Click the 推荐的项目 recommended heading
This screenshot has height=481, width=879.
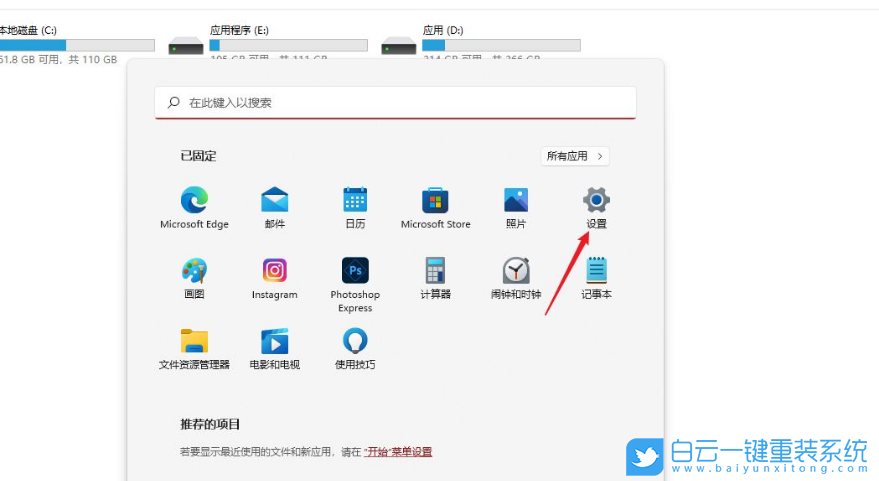click(210, 424)
